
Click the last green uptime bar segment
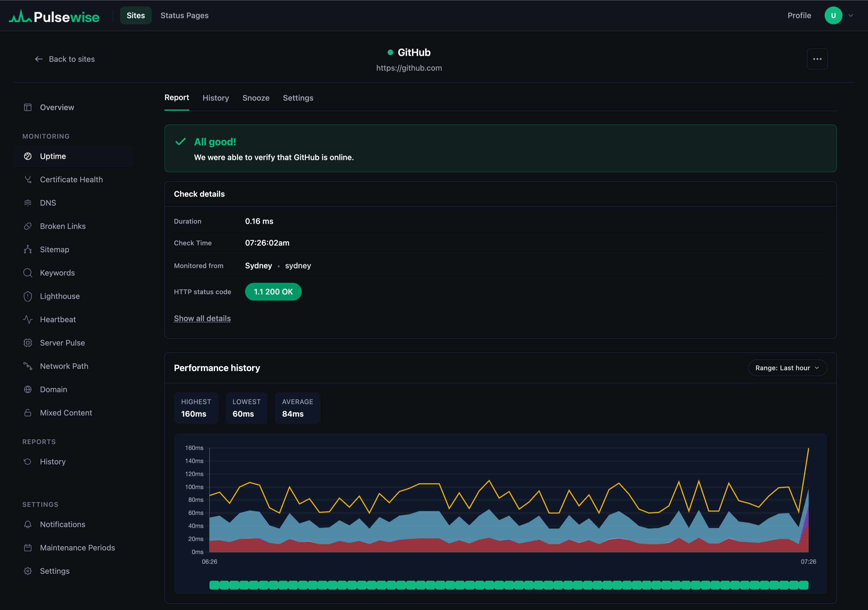tap(804, 585)
